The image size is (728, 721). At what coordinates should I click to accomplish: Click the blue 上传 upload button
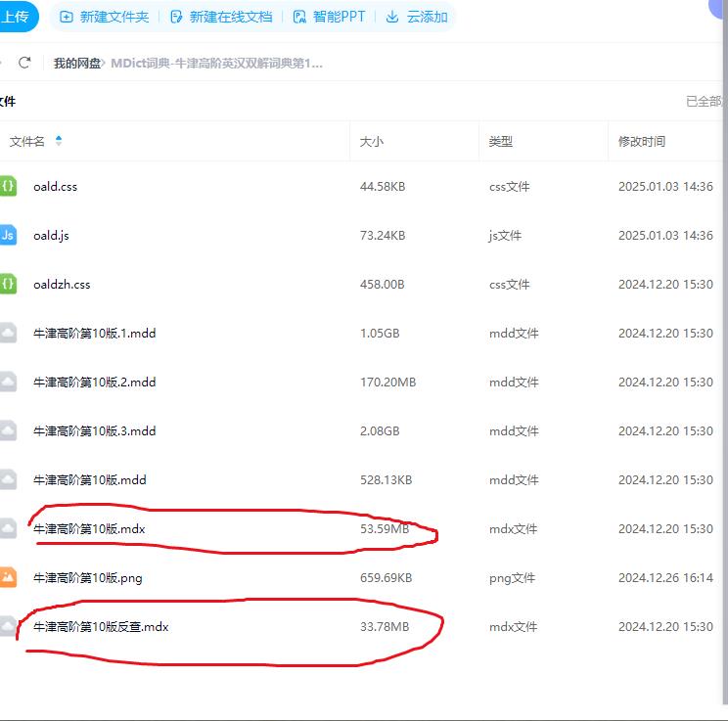(18, 17)
